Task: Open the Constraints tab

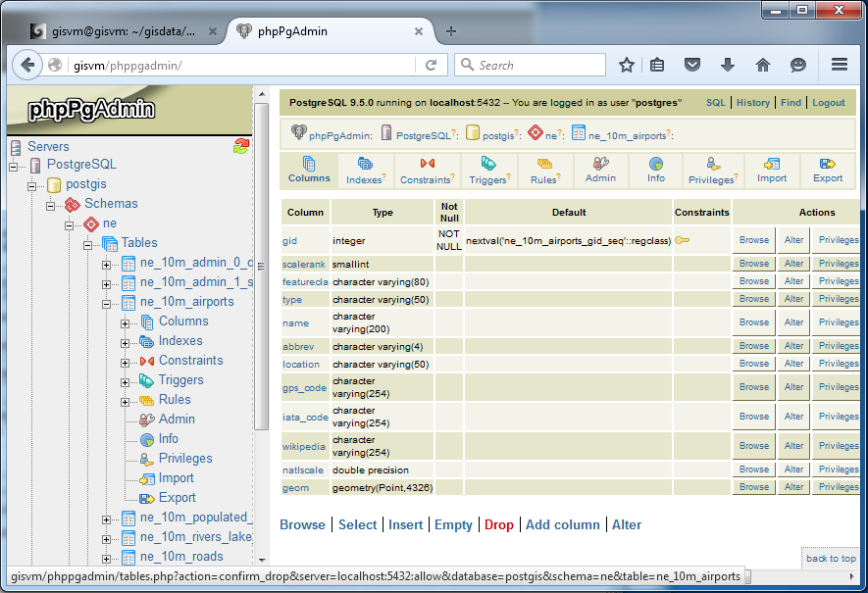Action: pyautogui.click(x=427, y=171)
